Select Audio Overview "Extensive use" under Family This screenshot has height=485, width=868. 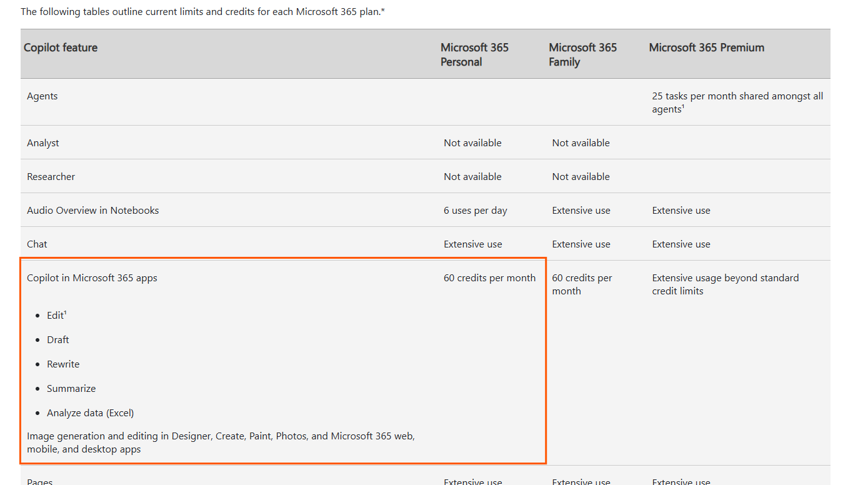point(581,211)
